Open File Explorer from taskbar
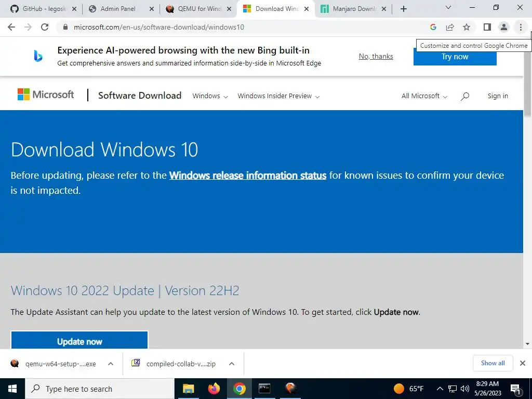Screen dimensions: 532x399 pyautogui.click(x=188, y=389)
